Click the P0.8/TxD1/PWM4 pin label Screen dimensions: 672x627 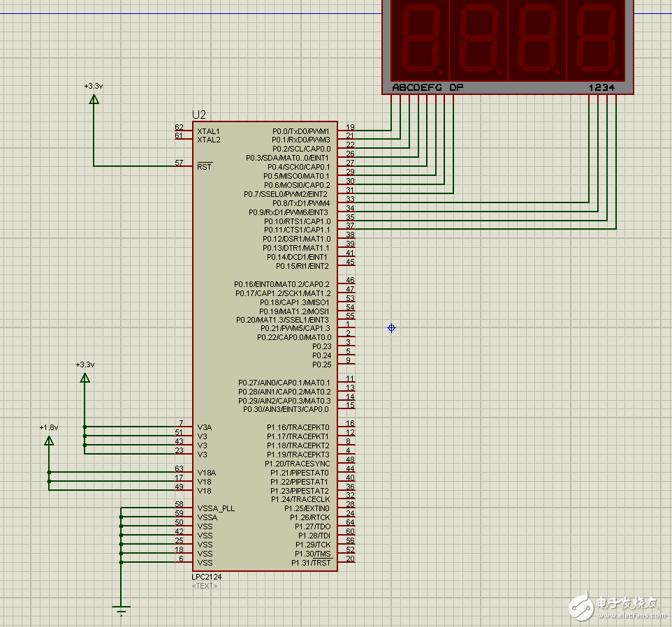tap(301, 203)
